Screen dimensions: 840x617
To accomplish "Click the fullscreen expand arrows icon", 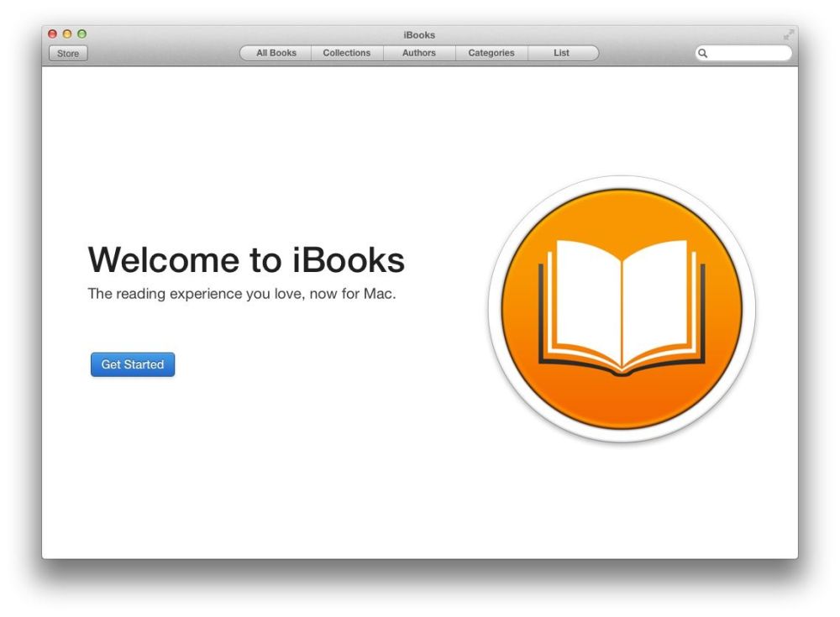I will click(x=788, y=36).
